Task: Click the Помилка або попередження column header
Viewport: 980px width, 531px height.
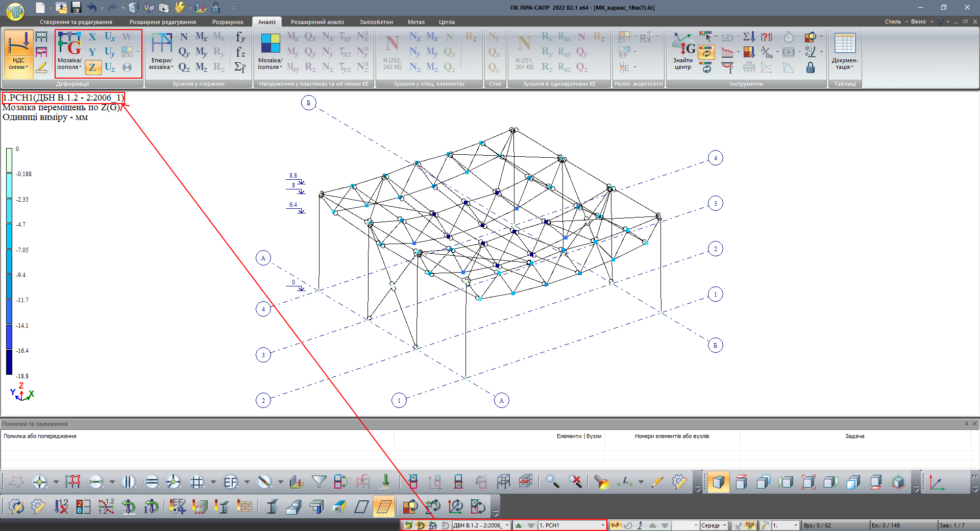Action: click(40, 436)
